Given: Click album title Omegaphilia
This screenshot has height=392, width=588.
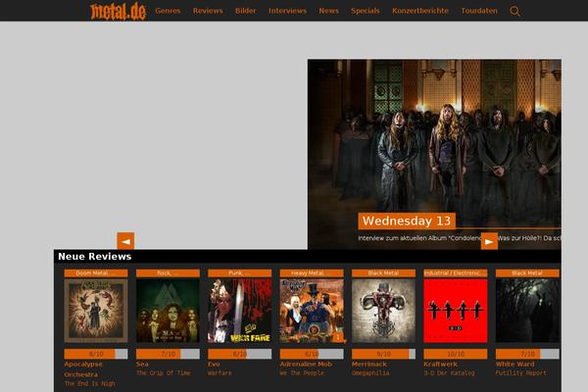Looking at the screenshot, I should point(370,372).
